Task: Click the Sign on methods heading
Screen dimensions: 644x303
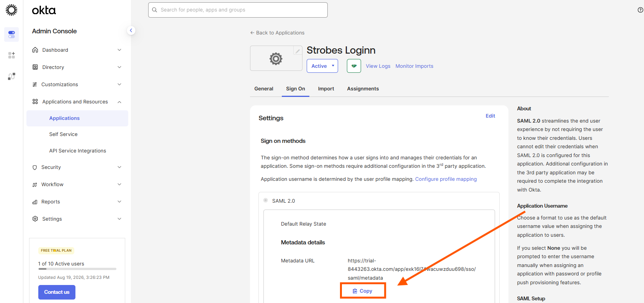Action: (x=283, y=141)
